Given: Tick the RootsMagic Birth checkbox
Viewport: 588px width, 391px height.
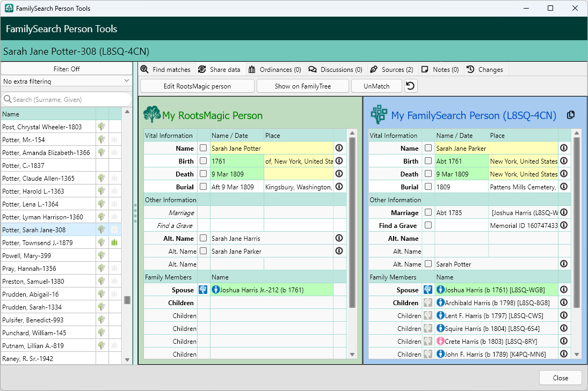Looking at the screenshot, I should pos(204,161).
